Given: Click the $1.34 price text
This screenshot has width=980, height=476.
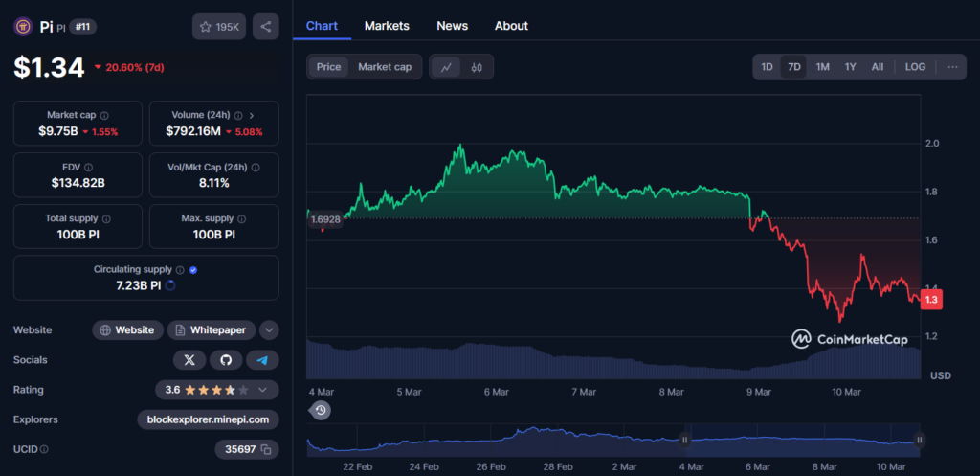Looking at the screenshot, I should [49, 68].
